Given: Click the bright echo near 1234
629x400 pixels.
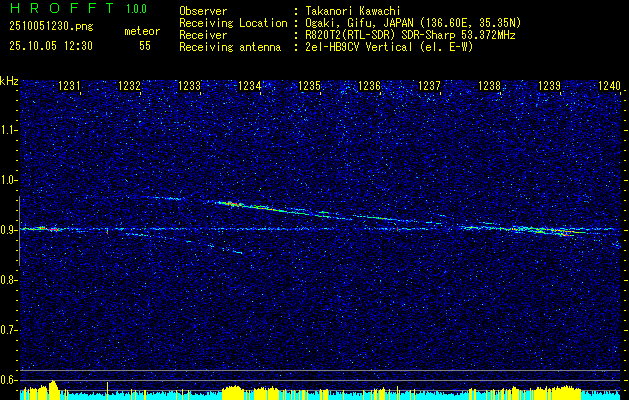Looking at the screenshot, I should tap(231, 204).
